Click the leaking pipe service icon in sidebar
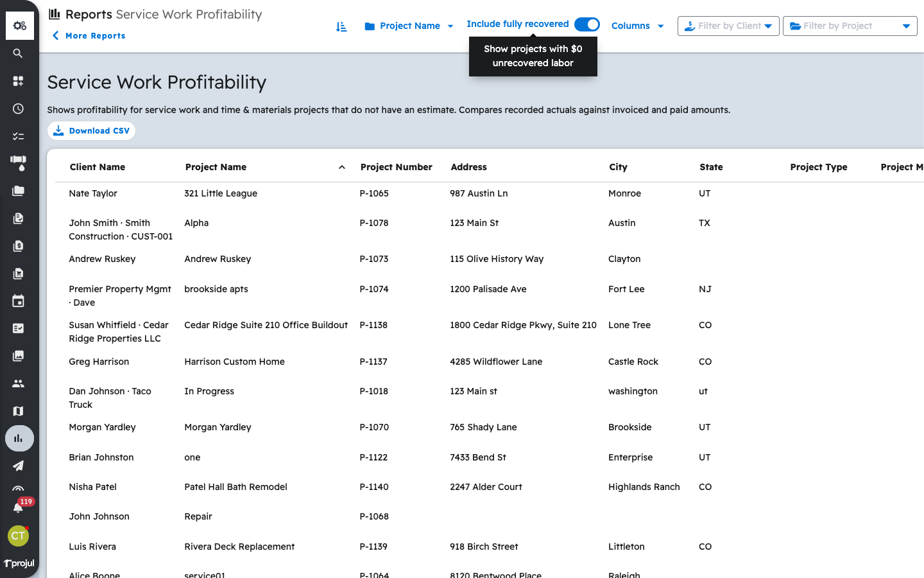 click(x=18, y=163)
